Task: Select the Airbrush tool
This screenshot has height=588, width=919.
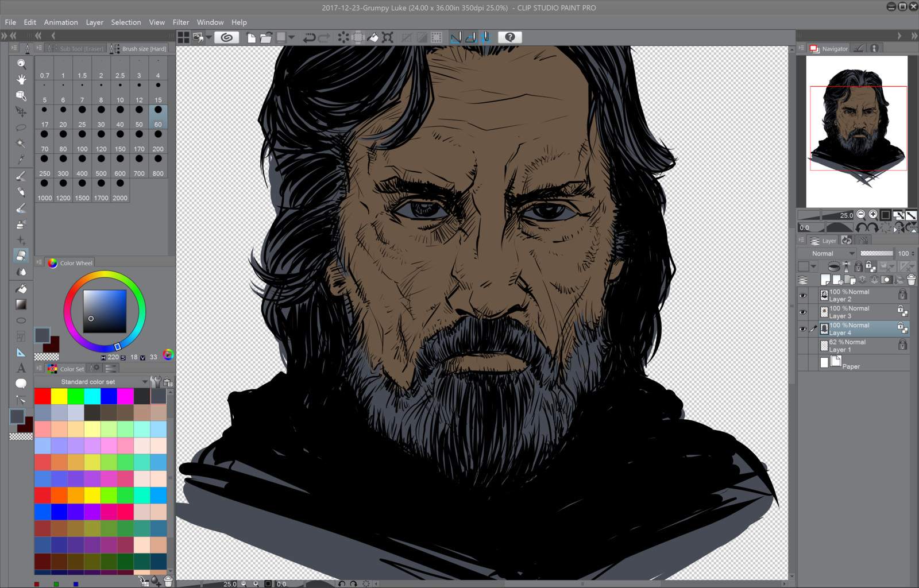Action: click(21, 224)
